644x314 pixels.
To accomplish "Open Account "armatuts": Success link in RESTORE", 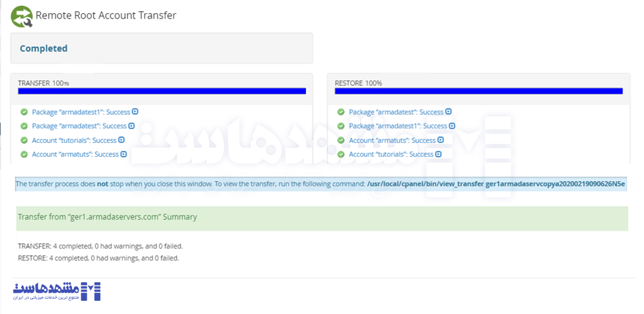I will [x=392, y=140].
